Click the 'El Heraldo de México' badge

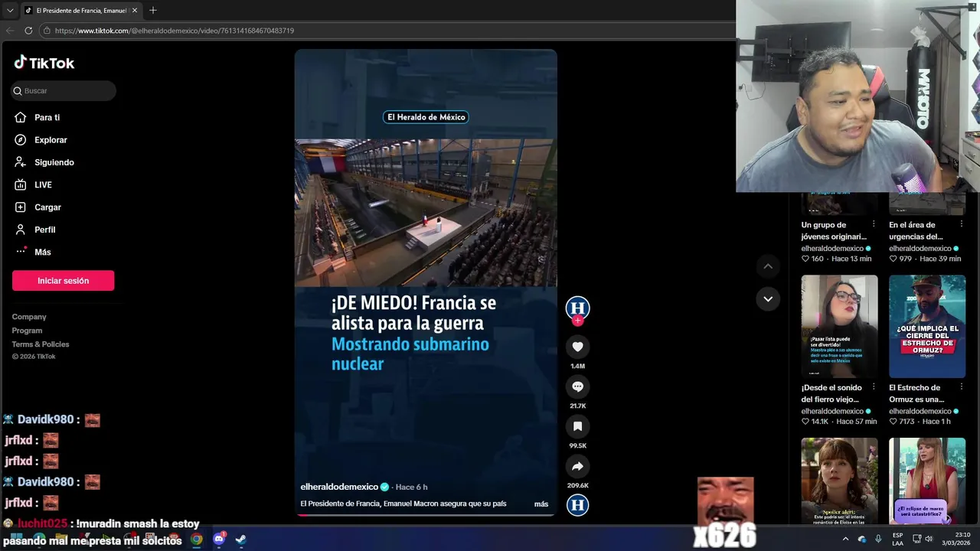pos(426,117)
